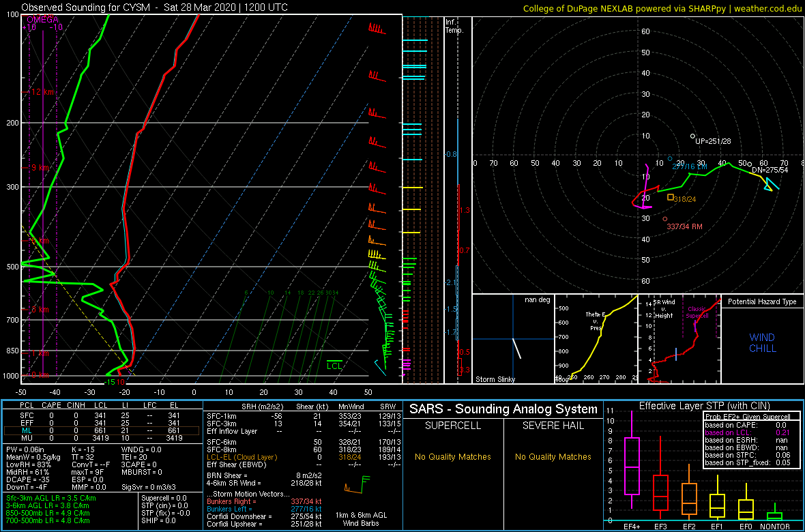Screen dimensions: 805x532
Task: Click the orange 318/24 mean wind square
Action: pos(670,196)
